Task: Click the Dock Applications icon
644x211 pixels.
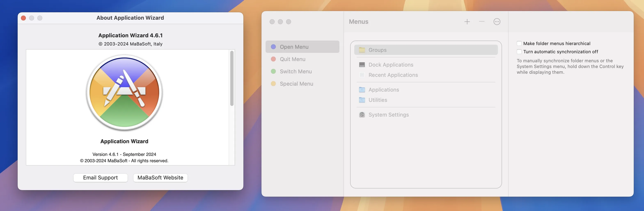Action: tap(362, 65)
